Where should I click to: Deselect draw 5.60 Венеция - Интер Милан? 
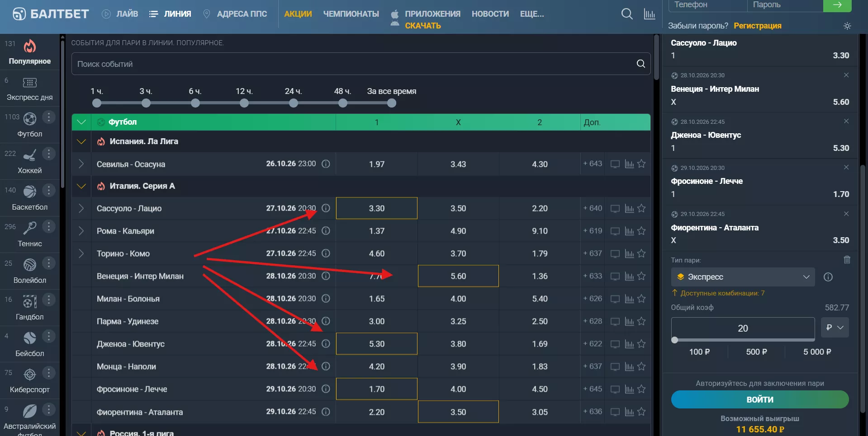pyautogui.click(x=458, y=276)
